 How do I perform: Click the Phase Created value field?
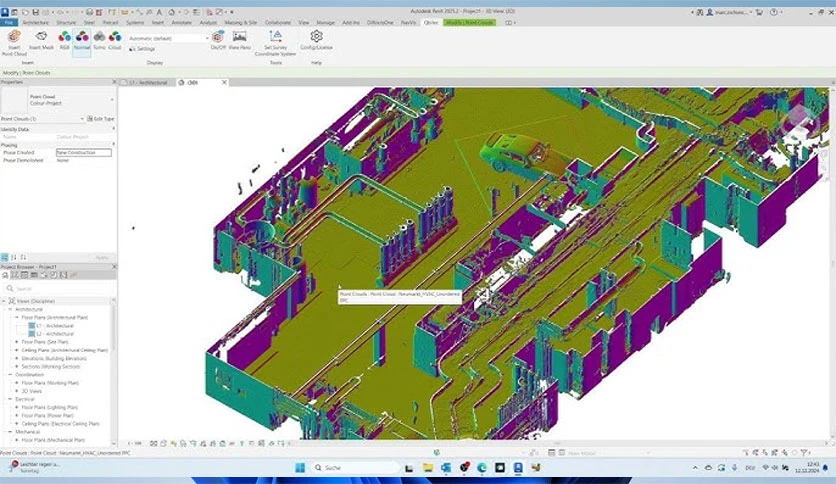click(x=84, y=152)
